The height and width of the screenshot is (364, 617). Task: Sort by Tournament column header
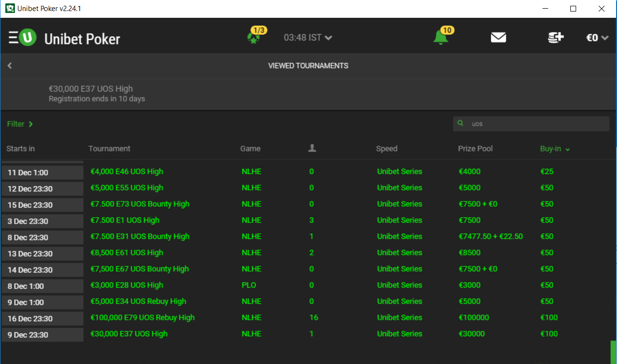pos(109,149)
